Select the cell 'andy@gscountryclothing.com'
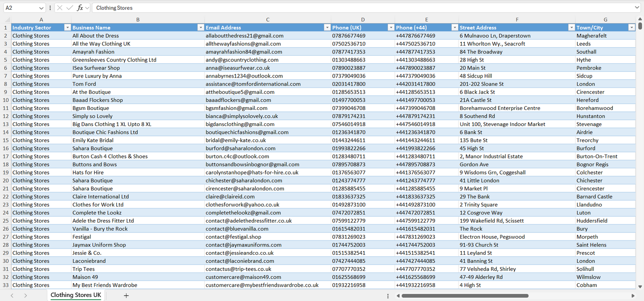Viewport: 644px width, 301px height. coord(268,60)
